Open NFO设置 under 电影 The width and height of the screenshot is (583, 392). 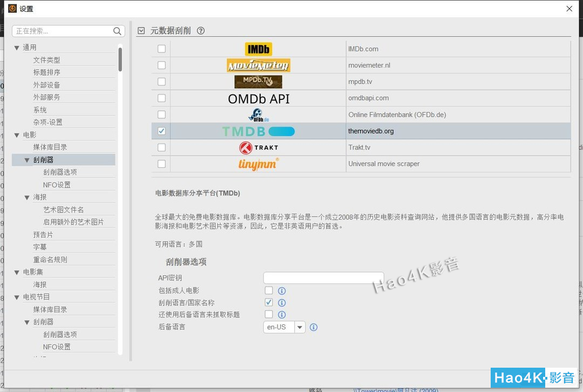coord(57,185)
